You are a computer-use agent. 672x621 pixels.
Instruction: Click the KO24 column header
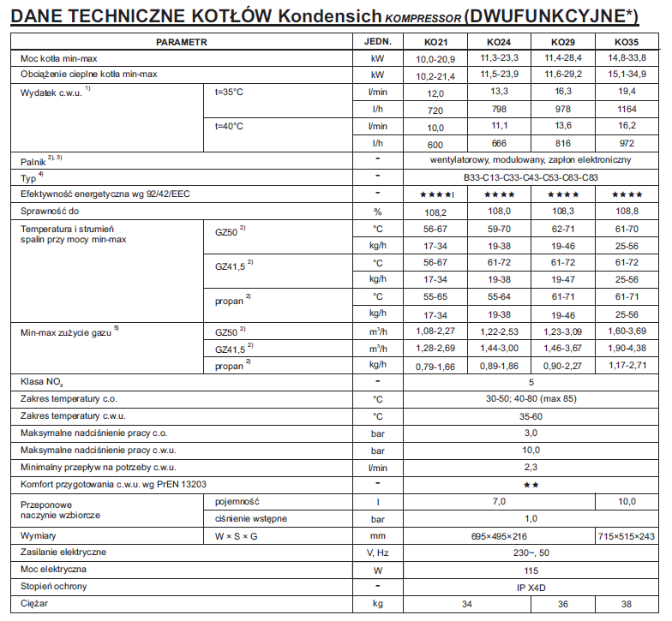[499, 43]
